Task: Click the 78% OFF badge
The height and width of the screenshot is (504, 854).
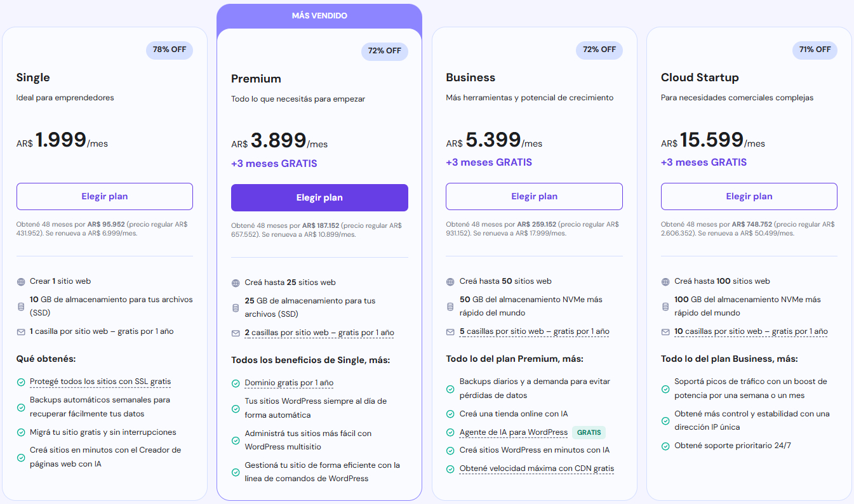Action: 170,50
